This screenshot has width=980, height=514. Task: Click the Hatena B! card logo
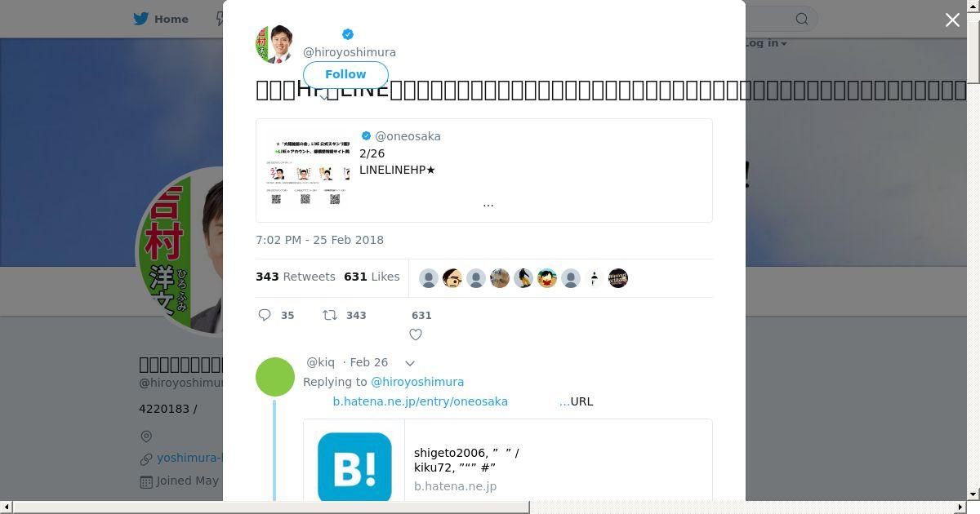(x=354, y=467)
